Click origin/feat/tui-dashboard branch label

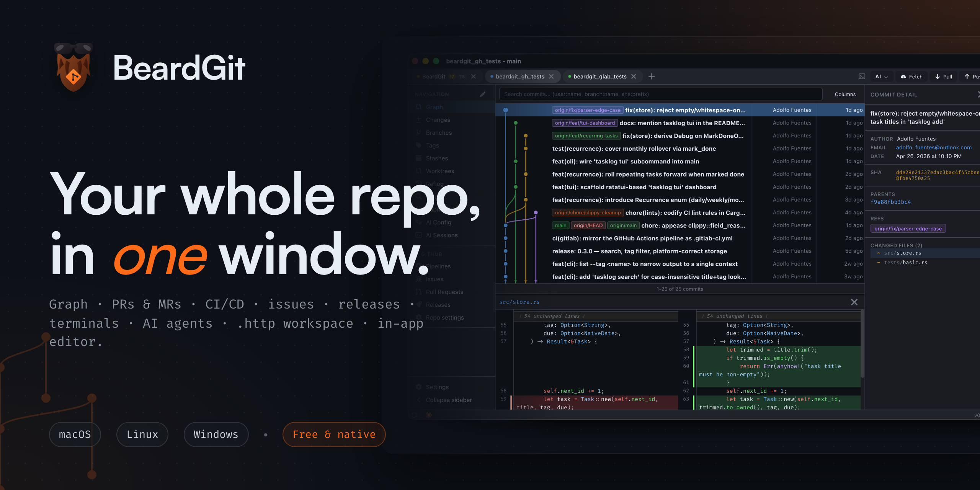[585, 123]
